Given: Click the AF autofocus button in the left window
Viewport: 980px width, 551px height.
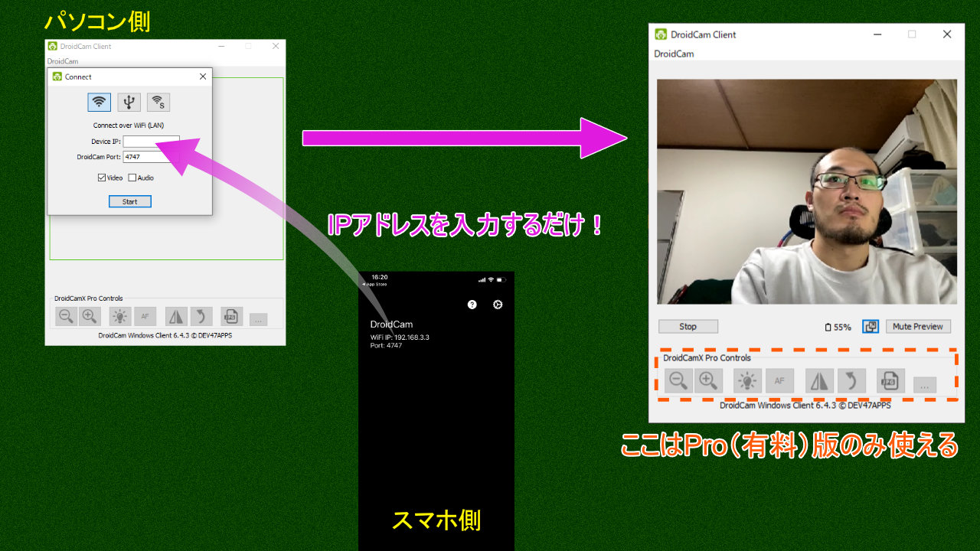Looking at the screenshot, I should [145, 315].
